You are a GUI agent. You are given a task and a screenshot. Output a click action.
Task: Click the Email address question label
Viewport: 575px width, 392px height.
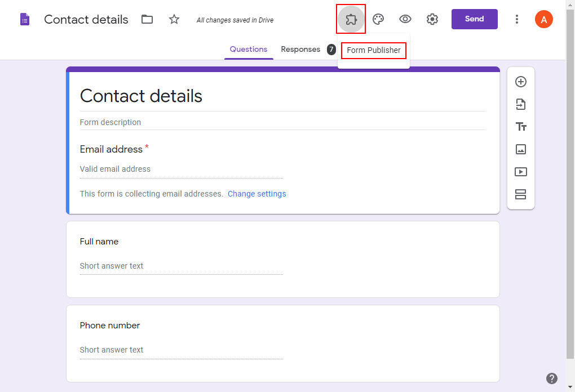[x=111, y=149]
